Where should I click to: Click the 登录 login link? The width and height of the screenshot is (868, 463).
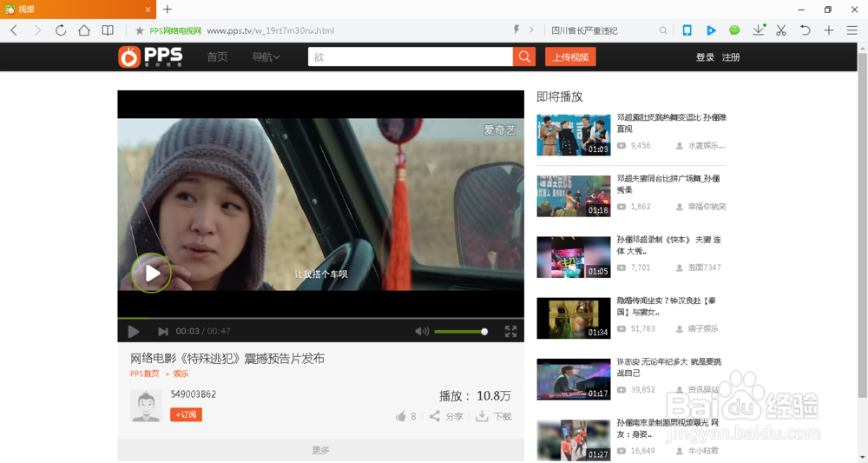point(705,57)
